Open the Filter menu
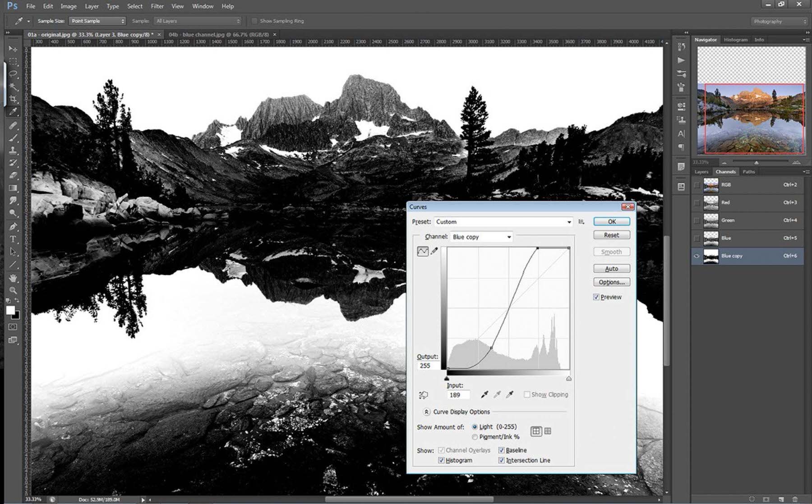812x504 pixels. [x=157, y=6]
